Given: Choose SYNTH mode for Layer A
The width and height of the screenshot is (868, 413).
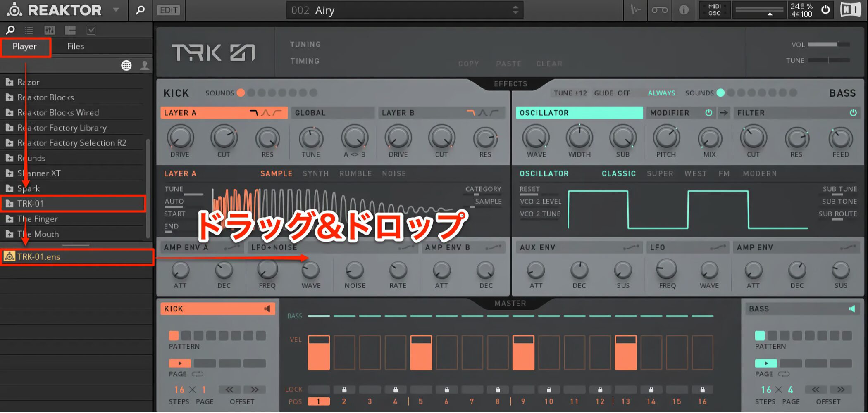Looking at the screenshot, I should click(315, 174).
